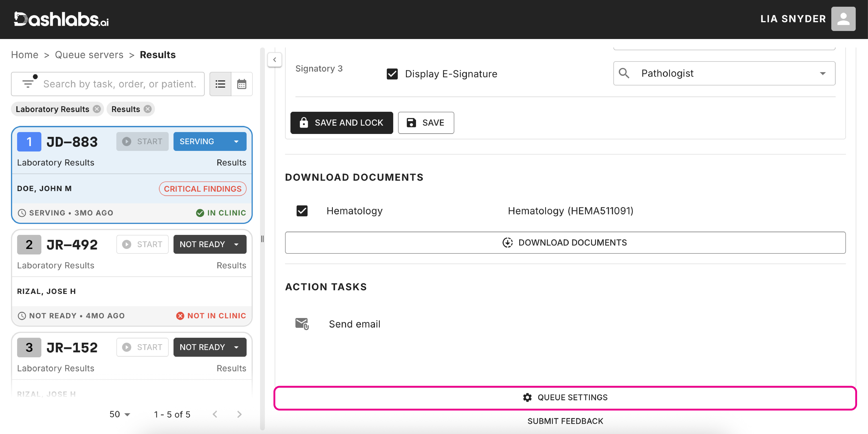Uncheck the Hematology document checkbox
The height and width of the screenshot is (434, 868).
[302, 211]
